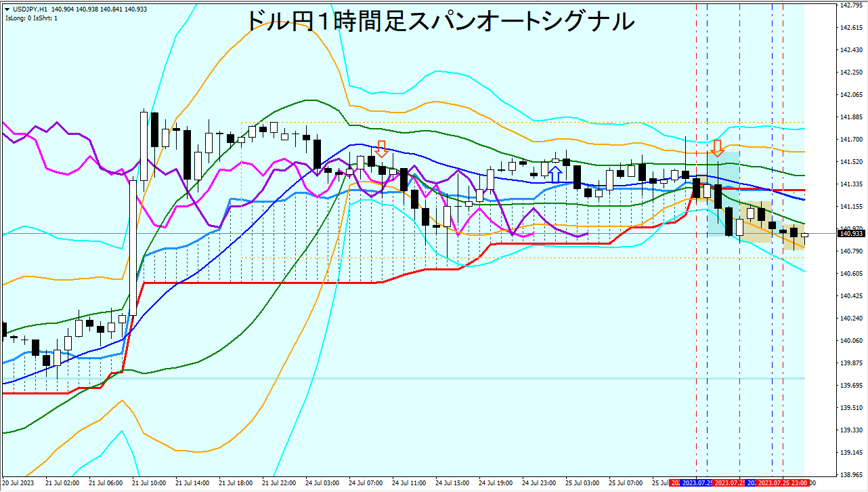This screenshot has height=492, width=868.
Task: Click price scale value 141.520
Action: pos(851,162)
